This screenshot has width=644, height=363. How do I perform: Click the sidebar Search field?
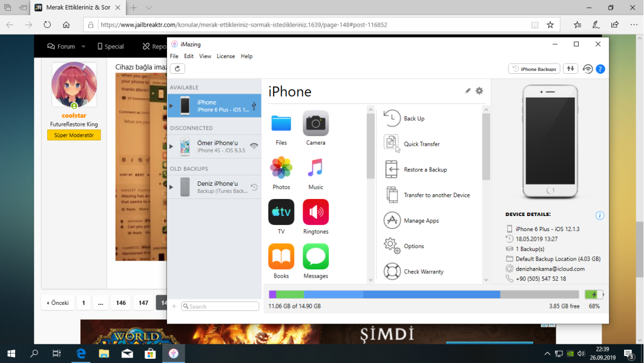[222, 307]
